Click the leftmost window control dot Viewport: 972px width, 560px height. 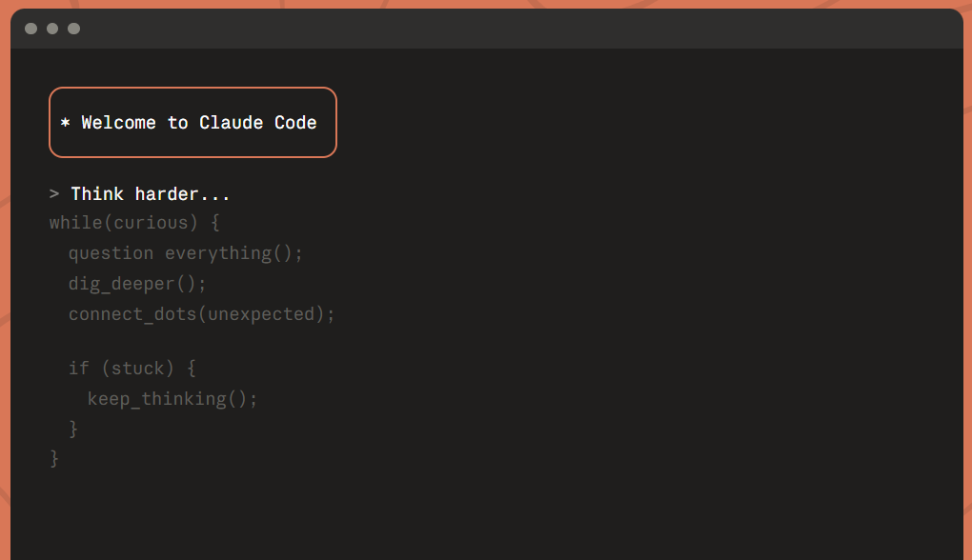coord(30,29)
